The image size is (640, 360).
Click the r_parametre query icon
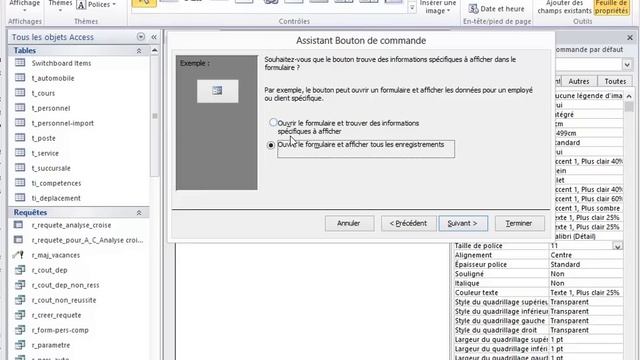click(20, 345)
